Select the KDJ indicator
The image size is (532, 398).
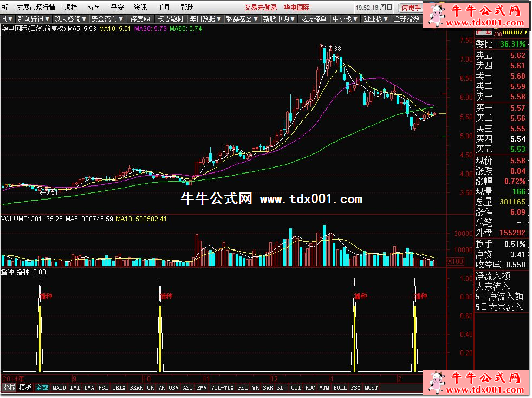[x=282, y=388]
